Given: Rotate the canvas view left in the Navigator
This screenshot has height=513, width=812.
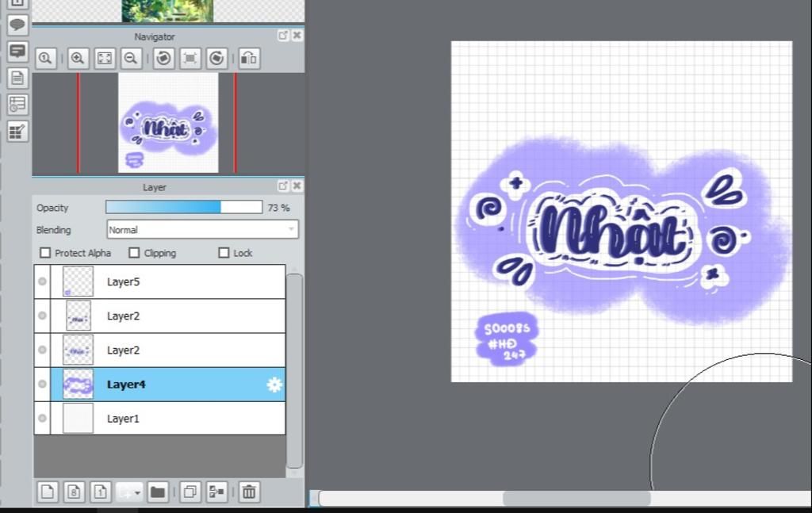Looking at the screenshot, I should click(163, 58).
